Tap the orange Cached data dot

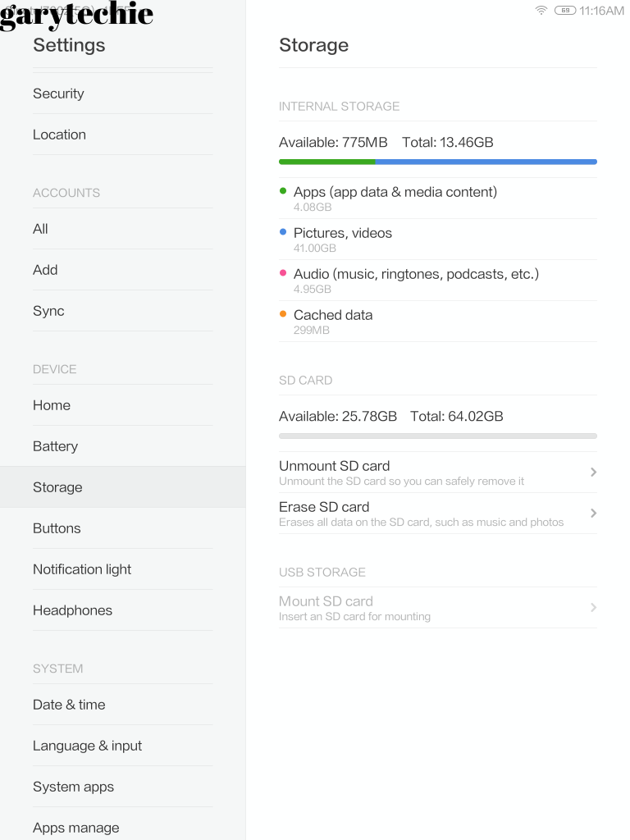pos(283,314)
